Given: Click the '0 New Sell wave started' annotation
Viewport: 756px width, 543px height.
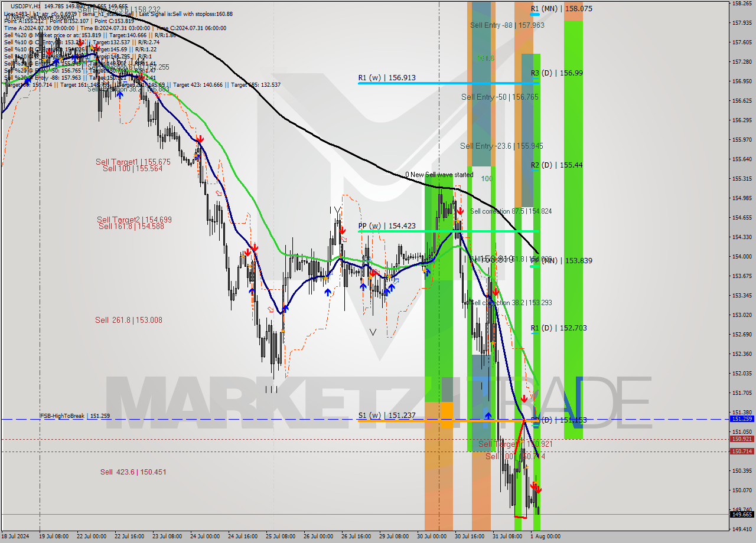Looking at the screenshot, I should pyautogui.click(x=439, y=175).
